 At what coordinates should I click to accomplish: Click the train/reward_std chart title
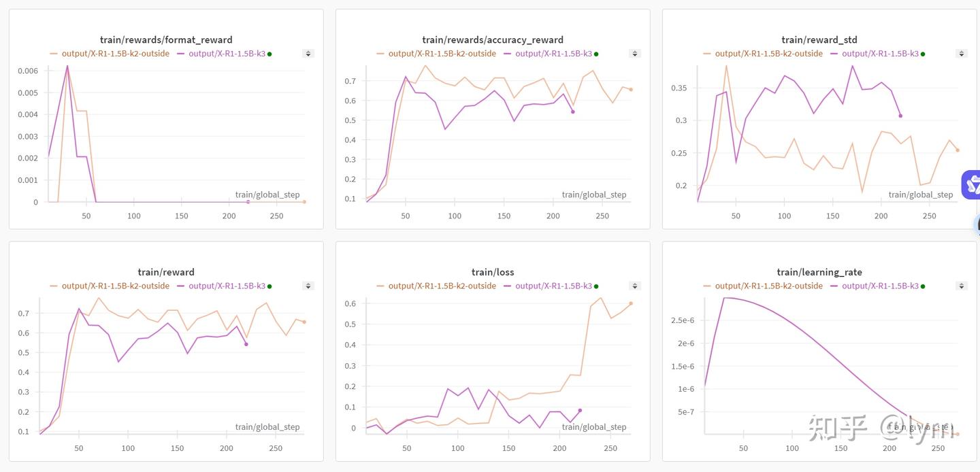point(819,40)
